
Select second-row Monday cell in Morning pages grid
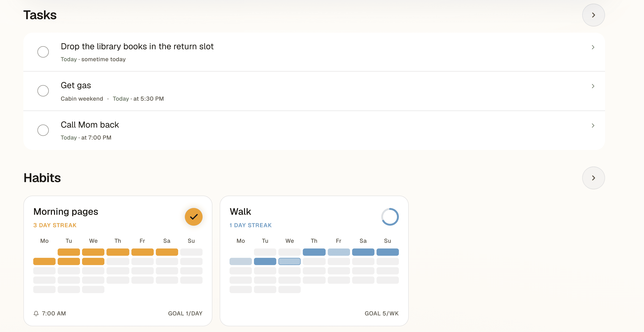click(x=44, y=262)
